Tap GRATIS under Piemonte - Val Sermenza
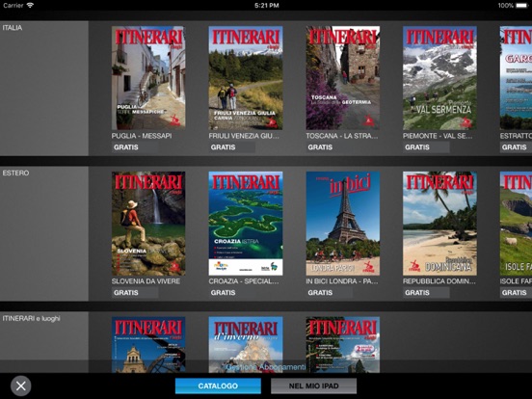 [x=426, y=147]
